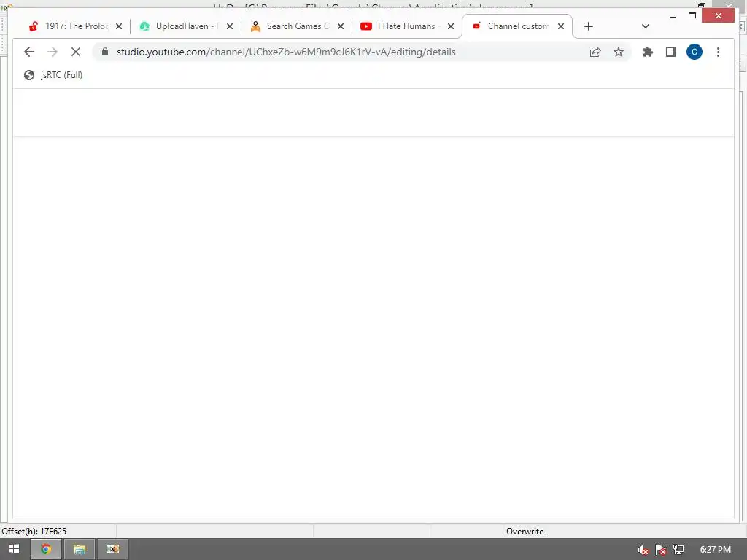Share this page icon in address bar
Screen dimensions: 747x560
pos(595,52)
